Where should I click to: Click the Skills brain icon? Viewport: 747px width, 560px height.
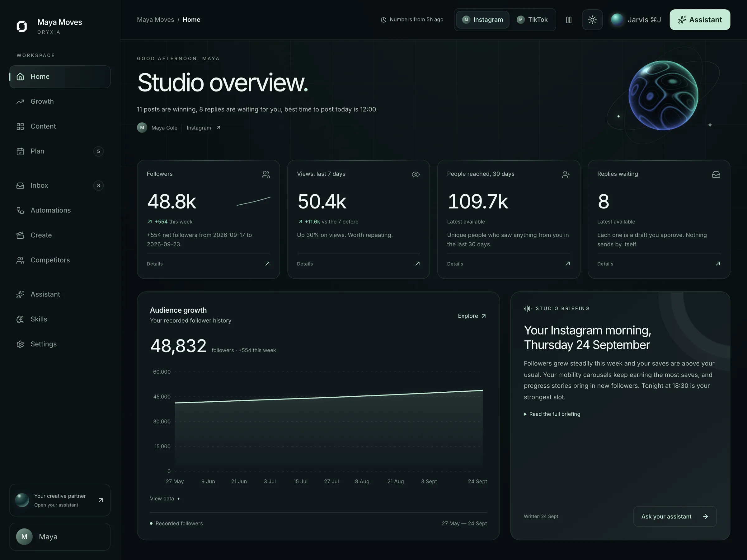[x=20, y=319]
